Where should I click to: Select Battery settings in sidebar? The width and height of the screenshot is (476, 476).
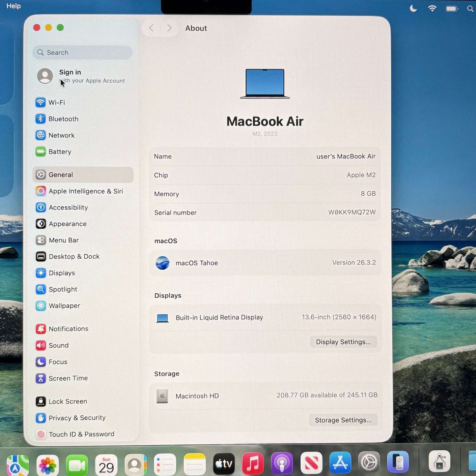60,152
